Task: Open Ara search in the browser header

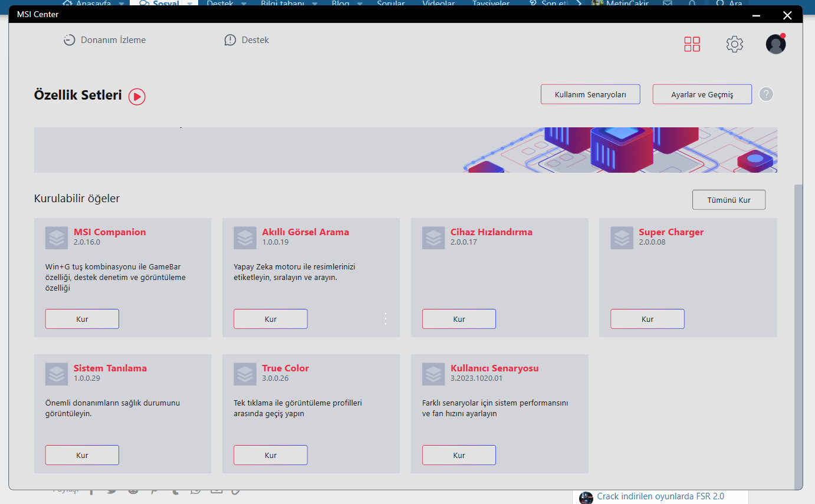Action: coord(729,4)
